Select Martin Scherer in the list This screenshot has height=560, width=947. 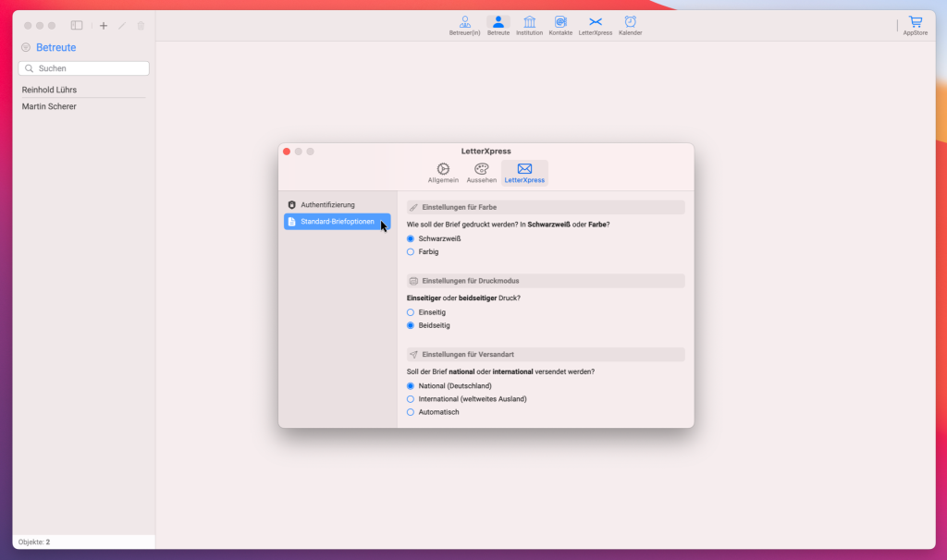tap(84, 107)
